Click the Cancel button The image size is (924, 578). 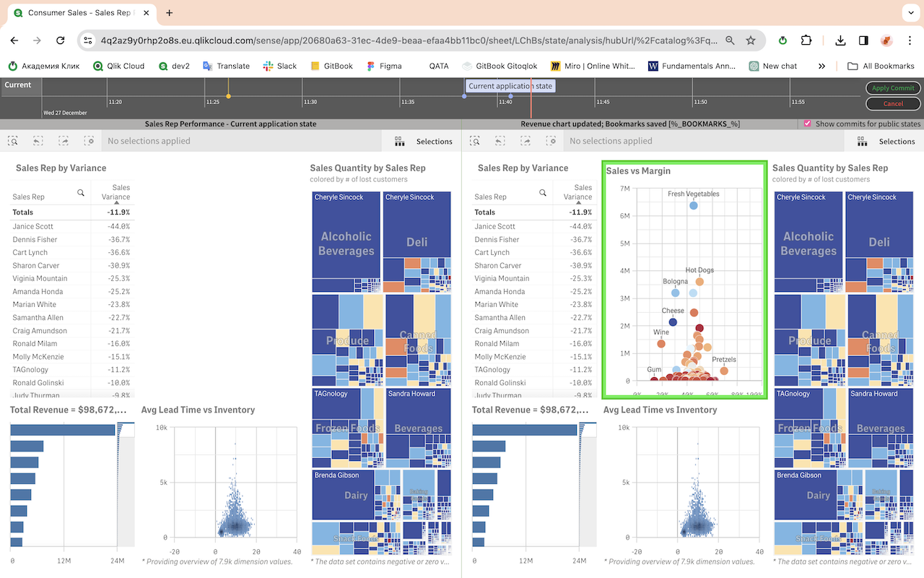click(x=892, y=103)
